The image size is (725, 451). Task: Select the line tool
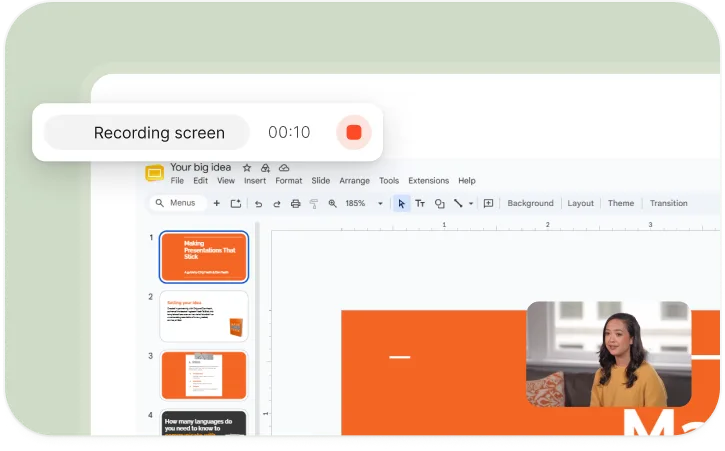458,203
